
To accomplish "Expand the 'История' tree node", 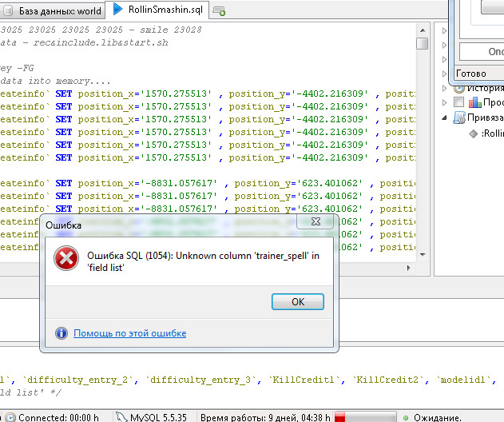I will tap(445, 87).
